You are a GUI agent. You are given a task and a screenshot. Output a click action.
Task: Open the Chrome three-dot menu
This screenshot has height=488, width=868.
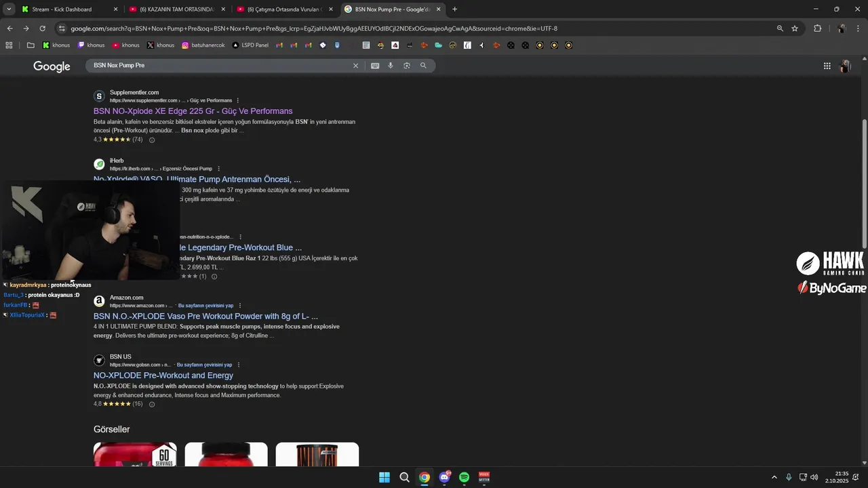[858, 28]
